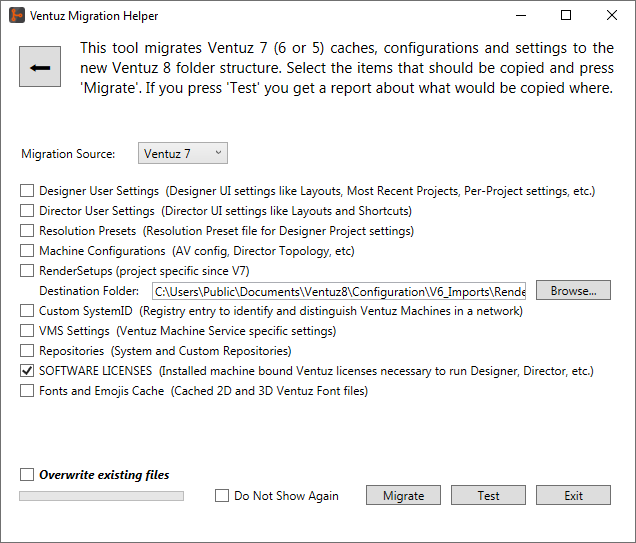Click the back arrow button
636x543 pixels.
coord(41,68)
